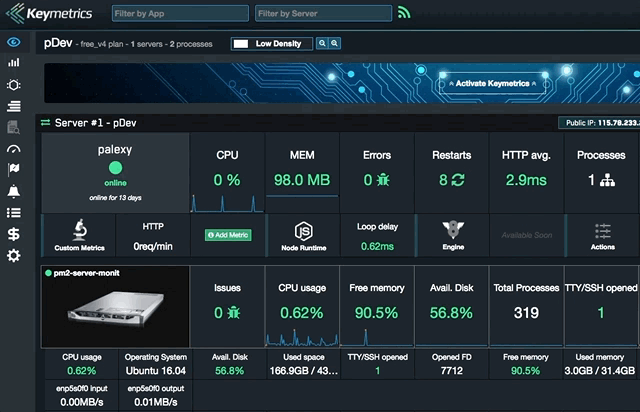Click the Public IP badge
The height and width of the screenshot is (412, 640).
[599, 123]
